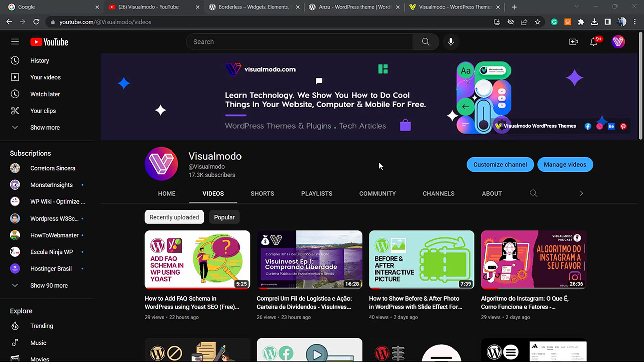Open Hostinger Brasil subscription

[47, 268]
